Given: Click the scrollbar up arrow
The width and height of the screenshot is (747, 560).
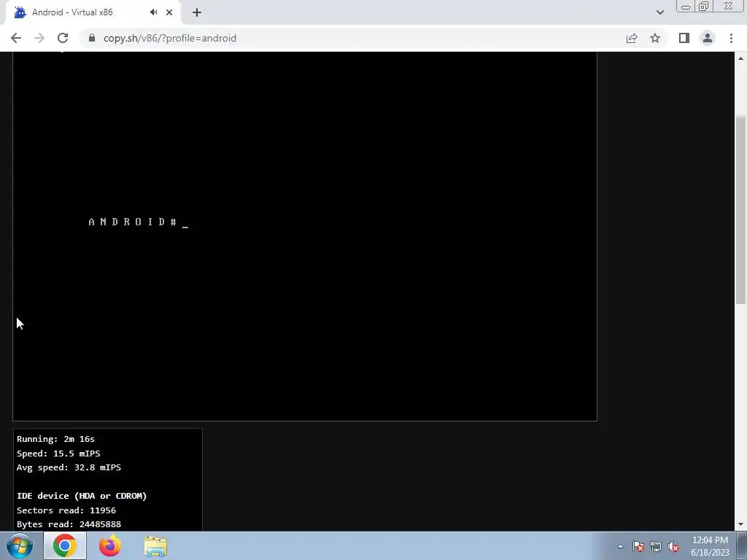Looking at the screenshot, I should [x=740, y=58].
